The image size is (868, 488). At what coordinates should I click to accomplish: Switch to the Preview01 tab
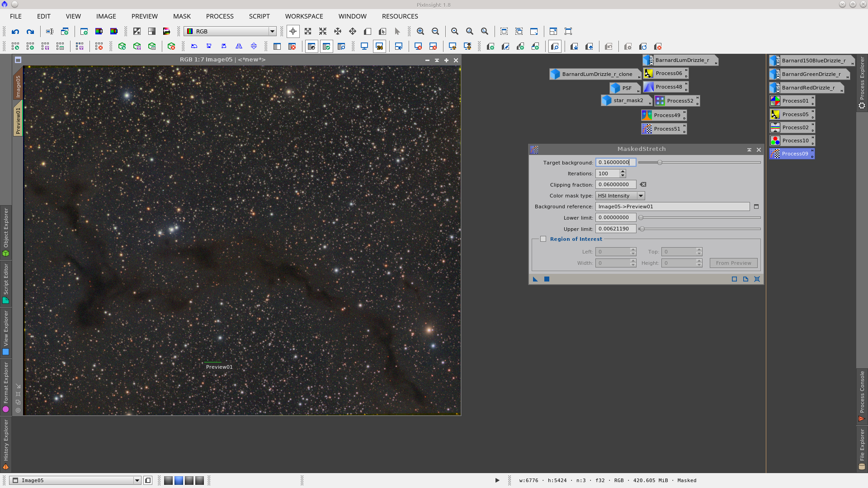coord(18,121)
